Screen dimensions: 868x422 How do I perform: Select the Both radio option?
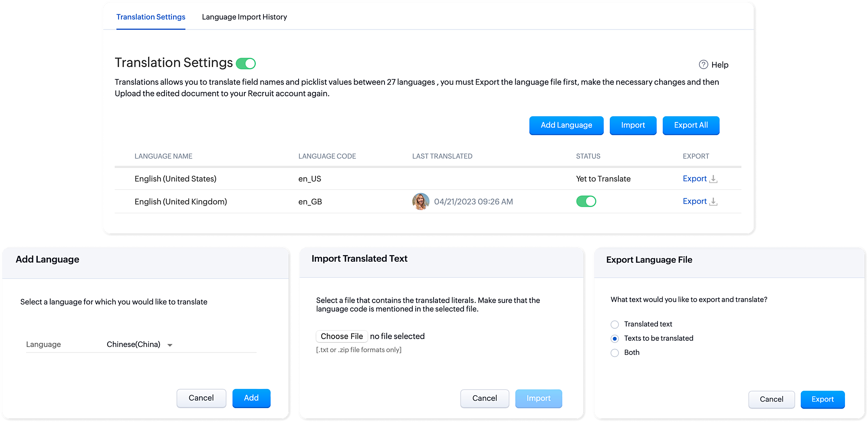point(615,353)
